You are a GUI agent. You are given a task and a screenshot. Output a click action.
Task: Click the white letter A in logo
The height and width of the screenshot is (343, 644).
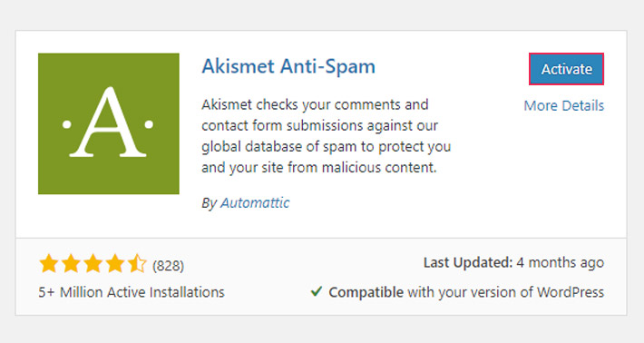coord(108,122)
